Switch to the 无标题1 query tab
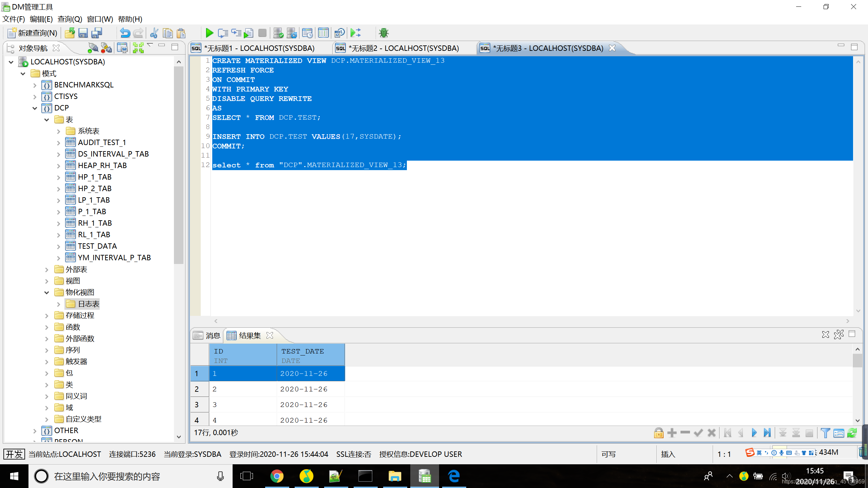 pos(259,48)
